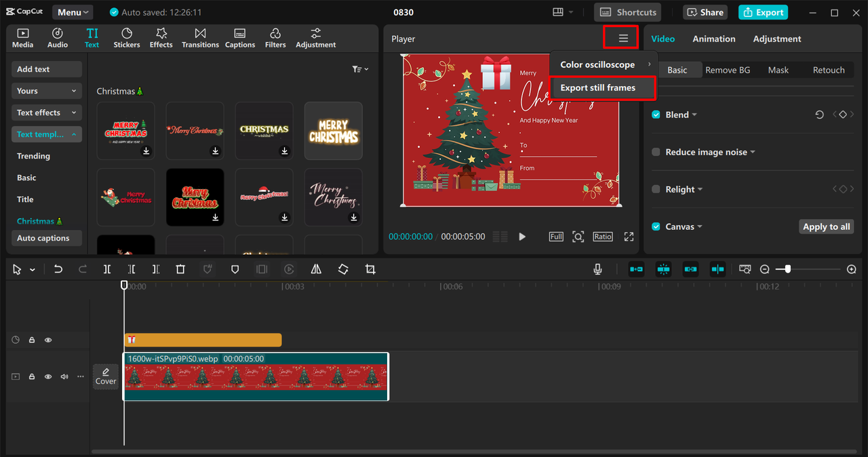Click the focus zoom icon in Player controls
The width and height of the screenshot is (868, 457).
pyautogui.click(x=578, y=237)
